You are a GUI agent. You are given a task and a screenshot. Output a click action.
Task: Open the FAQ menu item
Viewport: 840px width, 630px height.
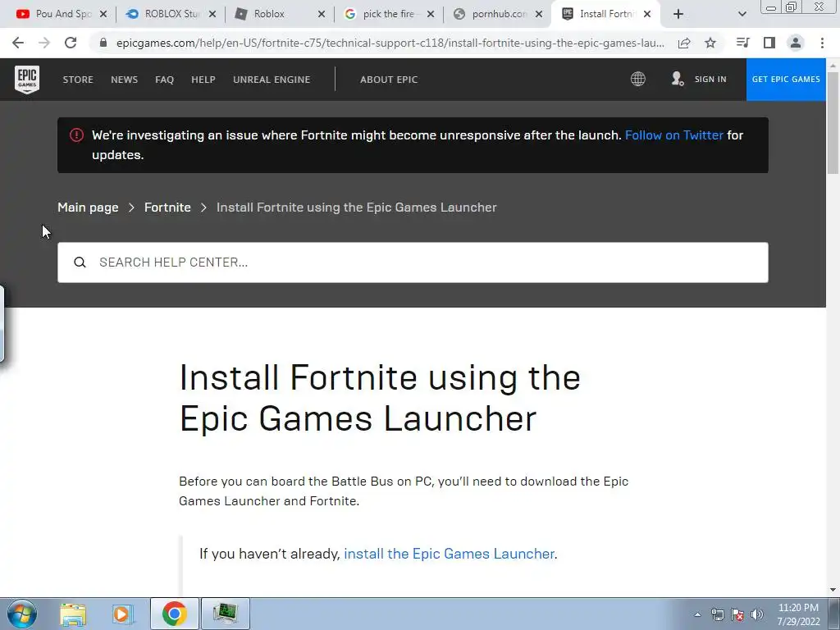(164, 80)
